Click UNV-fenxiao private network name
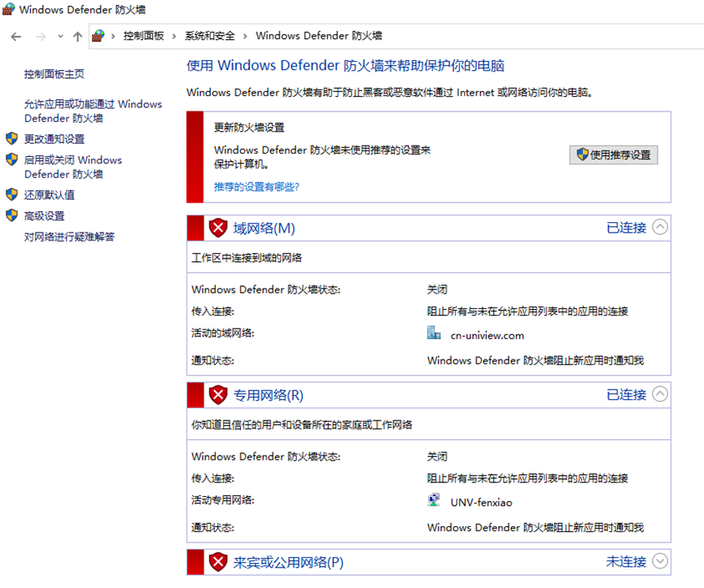The height and width of the screenshot is (588, 704). (481, 503)
